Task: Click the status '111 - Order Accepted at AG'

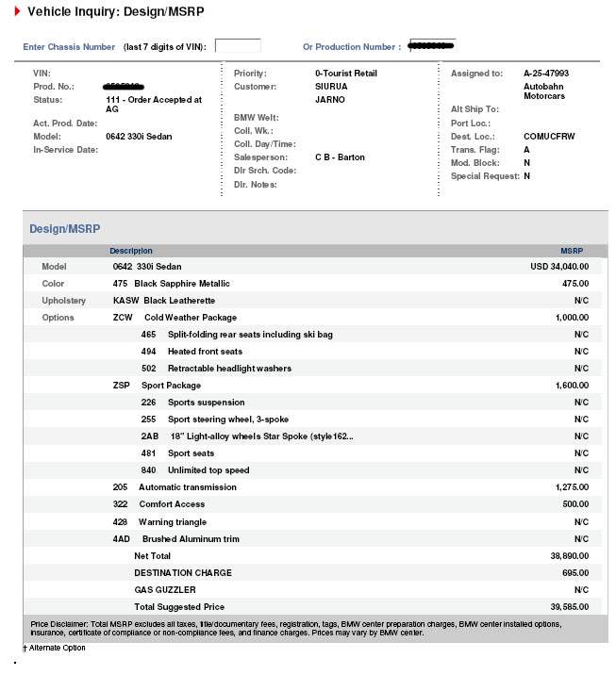Action: [154, 105]
